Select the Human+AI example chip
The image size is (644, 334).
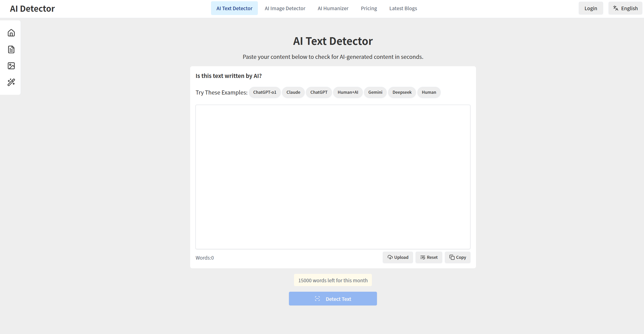(x=347, y=92)
